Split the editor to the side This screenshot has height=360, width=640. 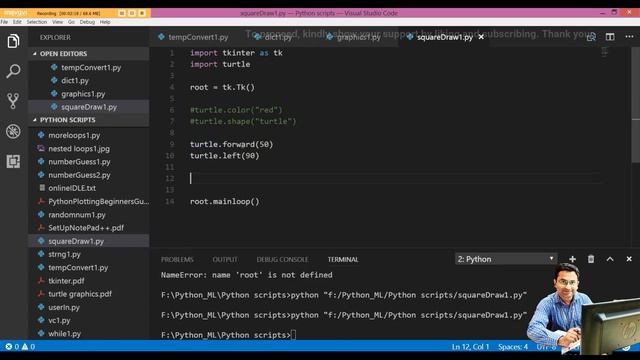point(610,37)
